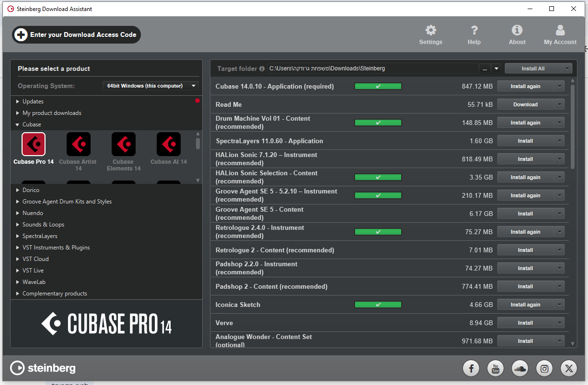The height and width of the screenshot is (385, 588).
Task: Open Steinberg's X (Twitter) icon
Action: pos(569,368)
